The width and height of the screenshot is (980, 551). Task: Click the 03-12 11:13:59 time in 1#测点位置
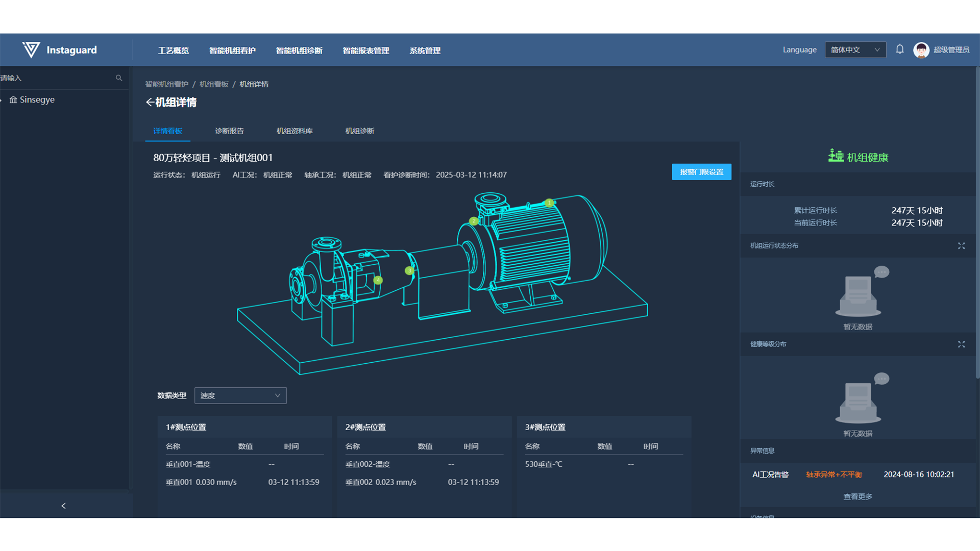pyautogui.click(x=294, y=482)
